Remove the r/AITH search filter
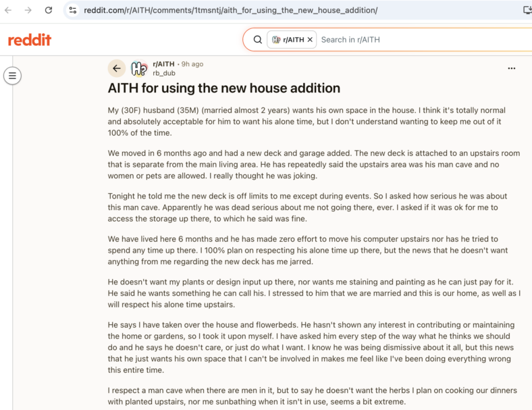The height and width of the screenshot is (410, 532). point(310,40)
